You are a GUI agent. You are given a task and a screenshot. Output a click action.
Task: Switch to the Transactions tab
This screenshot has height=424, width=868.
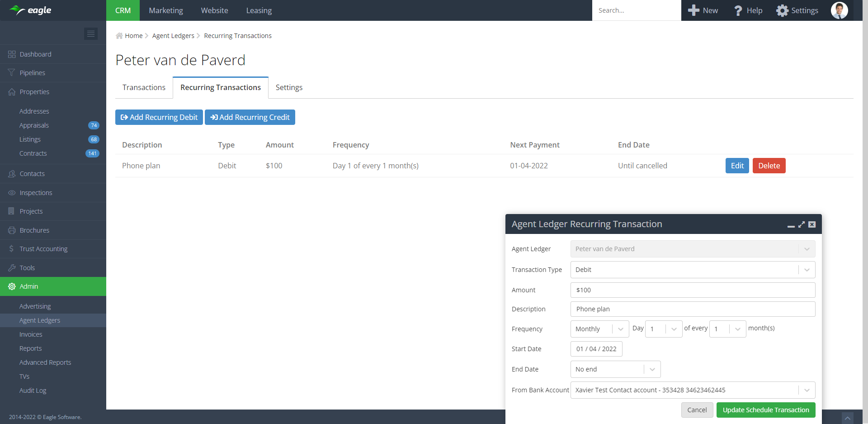144,87
